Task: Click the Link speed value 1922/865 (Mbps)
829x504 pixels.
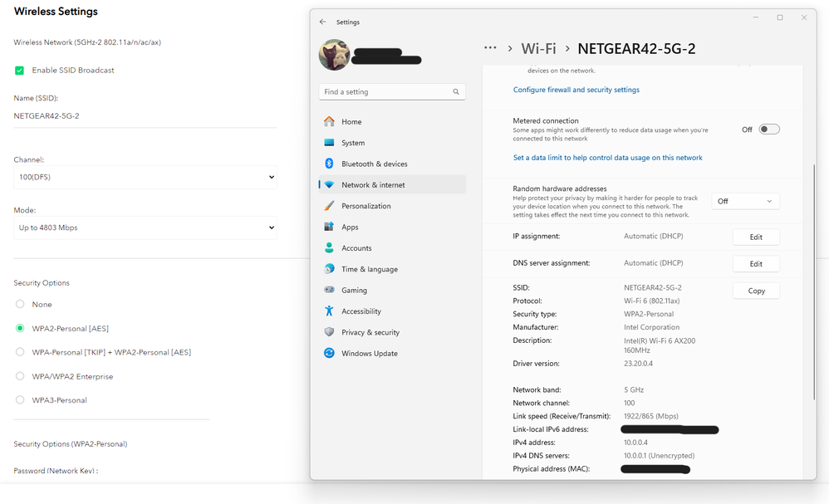Action: tap(651, 416)
